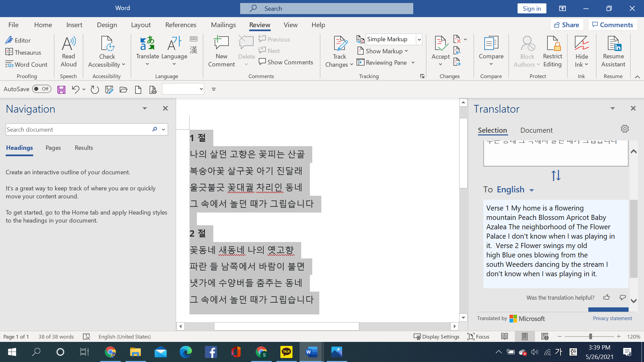This screenshot has height=362, width=644.
Task: Run Check Accessibility
Action: tap(107, 52)
